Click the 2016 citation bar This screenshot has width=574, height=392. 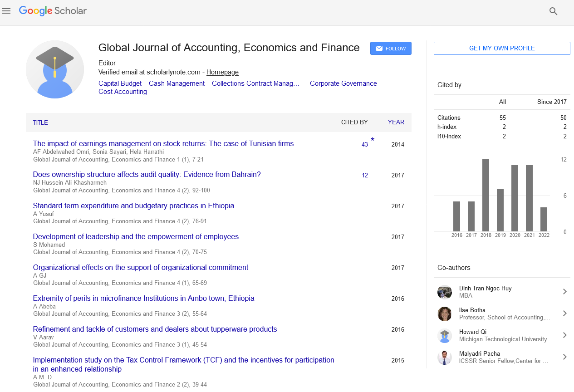click(x=456, y=216)
